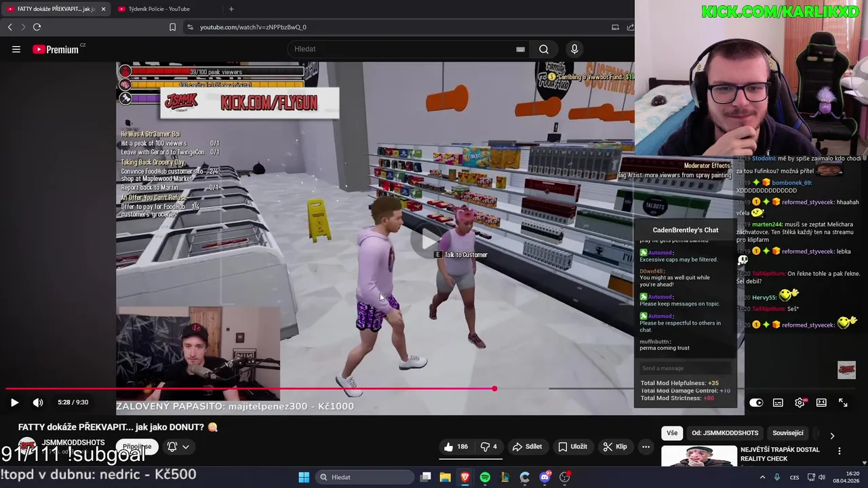Image resolution: width=868 pixels, height=488 pixels.
Task: Click the Windows taskbar Hledat search box
Action: tap(366, 477)
